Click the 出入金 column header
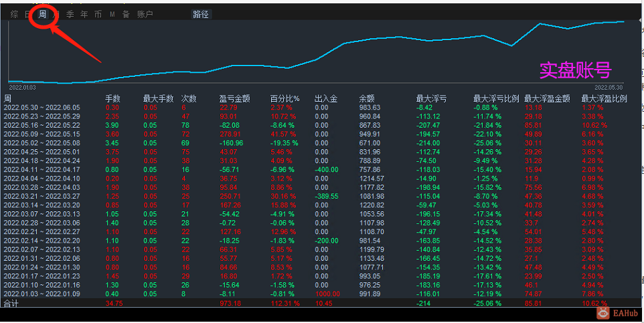Viewport: 644px width, 323px height. (x=326, y=98)
